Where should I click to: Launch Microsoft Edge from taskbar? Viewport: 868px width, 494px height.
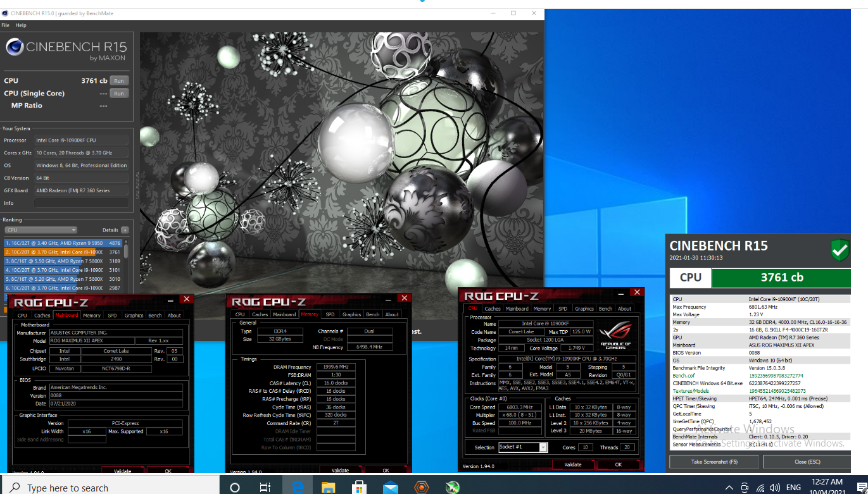coord(297,488)
